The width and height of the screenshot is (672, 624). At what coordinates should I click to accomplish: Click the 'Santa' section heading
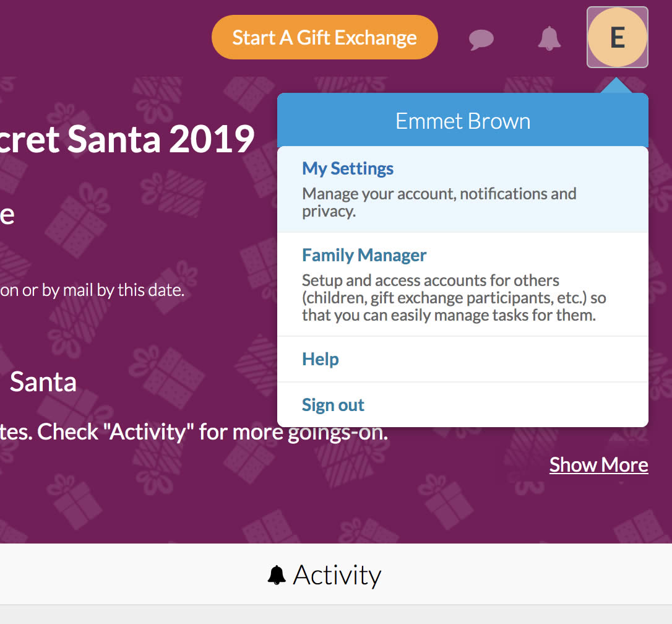click(x=43, y=381)
